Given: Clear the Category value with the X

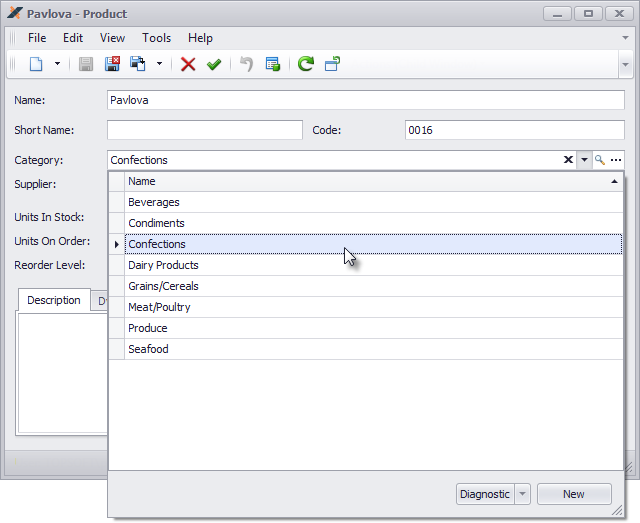Looking at the screenshot, I should 568,160.
